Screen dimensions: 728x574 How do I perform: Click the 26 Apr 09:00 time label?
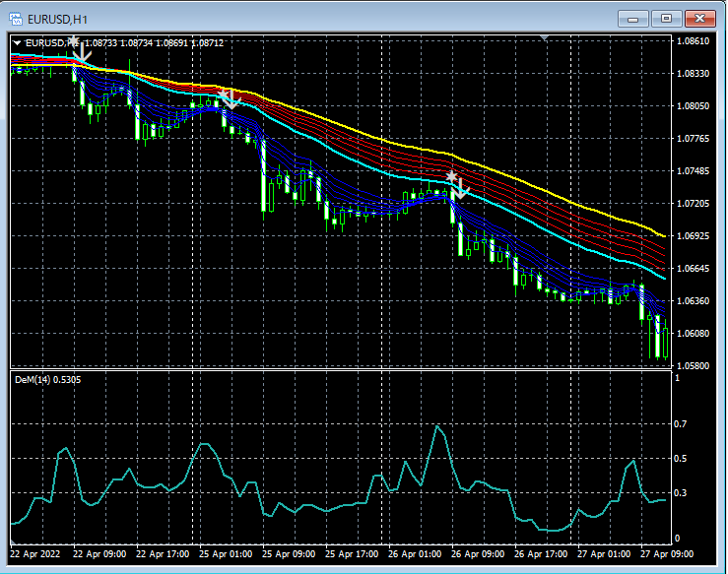478,554
